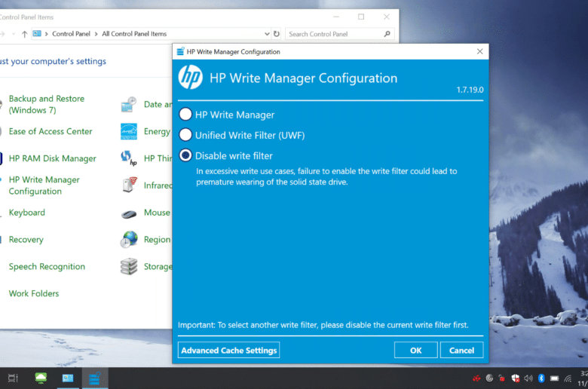Viewport: 588px width, 389px height.
Task: Click the Date and Time calendar icon
Action: tap(129, 104)
